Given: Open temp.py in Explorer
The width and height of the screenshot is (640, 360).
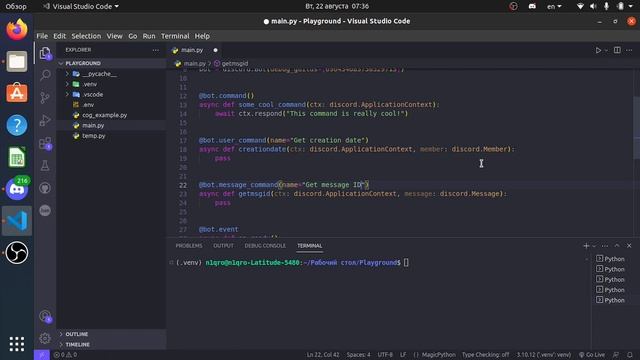Looking at the screenshot, I should [x=111, y=136].
